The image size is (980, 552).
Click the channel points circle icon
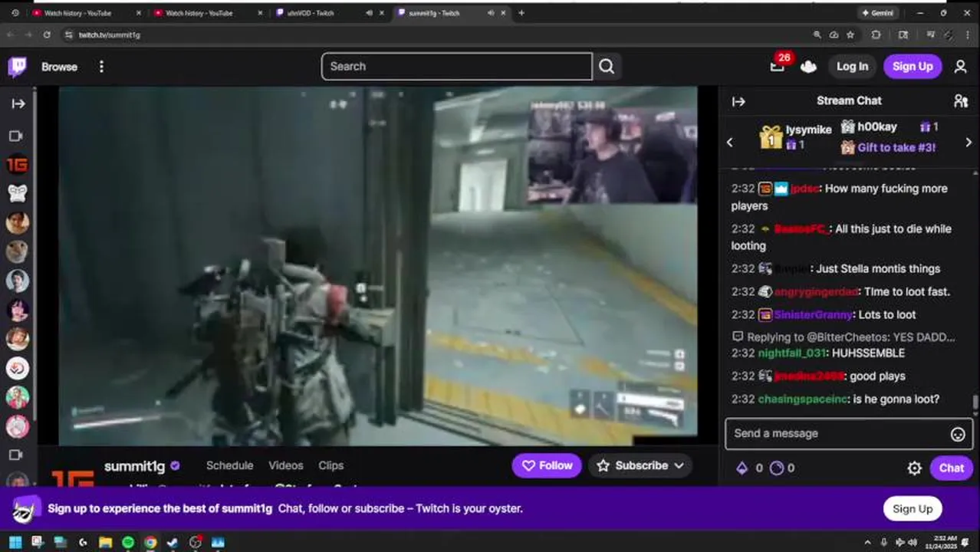(x=777, y=468)
